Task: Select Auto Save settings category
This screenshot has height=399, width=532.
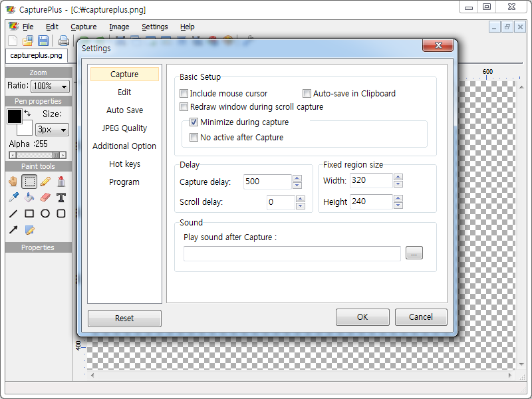Action: [124, 110]
